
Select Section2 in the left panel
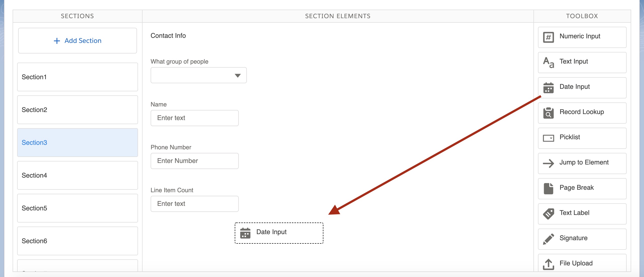pyautogui.click(x=78, y=110)
